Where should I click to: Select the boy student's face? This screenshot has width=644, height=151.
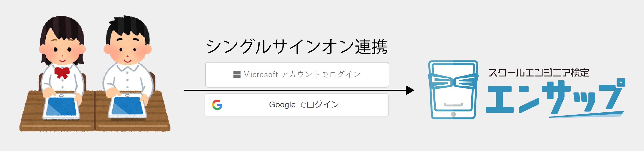127,50
